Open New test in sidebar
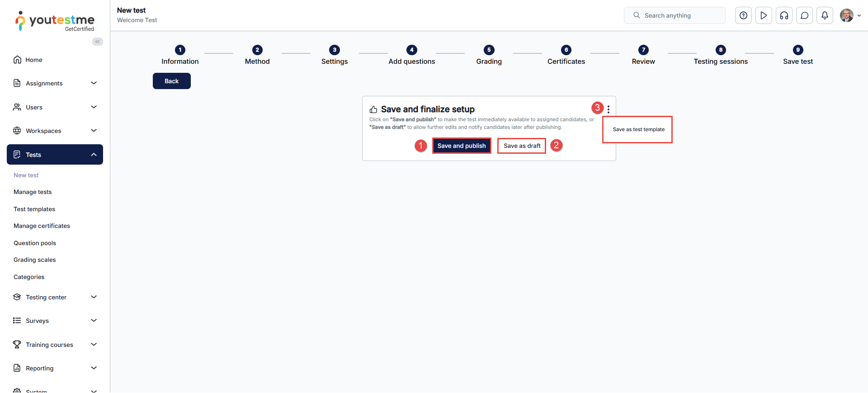 coord(26,175)
